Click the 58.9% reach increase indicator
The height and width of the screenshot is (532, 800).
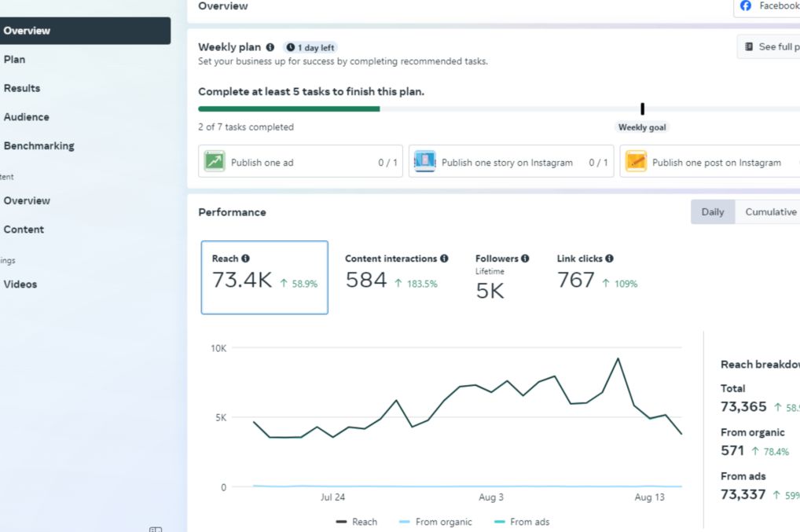coord(299,284)
